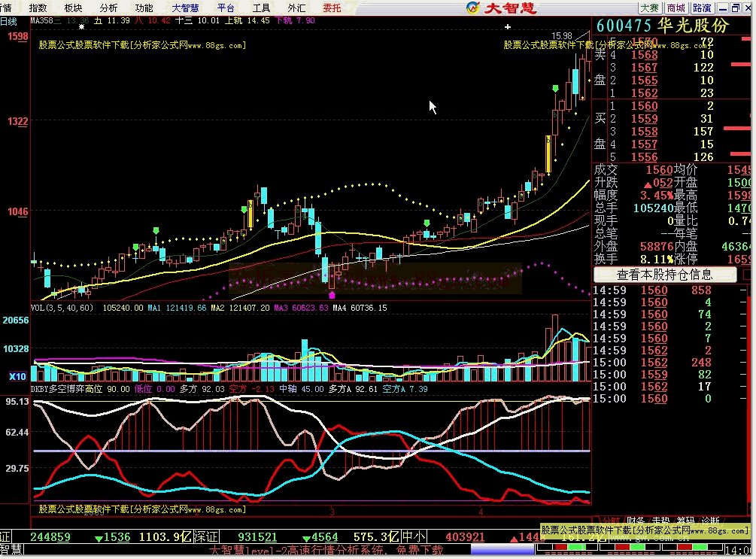Image resolution: width=756 pixels, height=559 pixels.
Task: Select sell level 1 price 1562
Action: (x=645, y=93)
